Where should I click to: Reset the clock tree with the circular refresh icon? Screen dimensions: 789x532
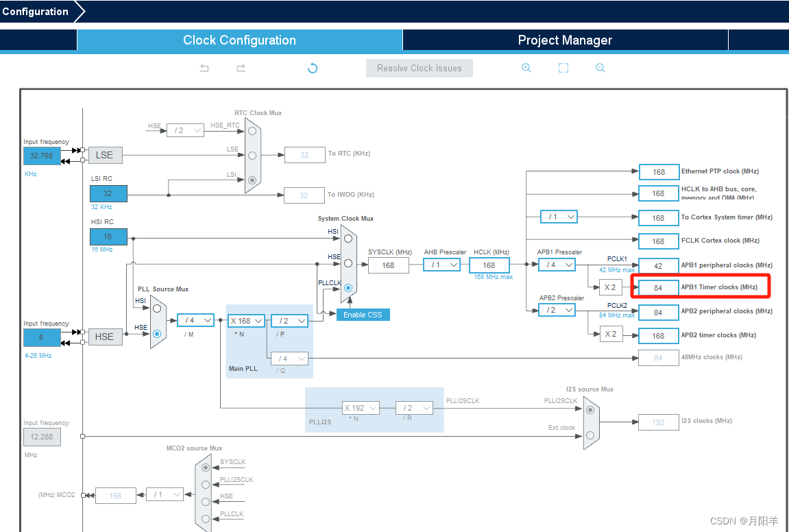click(312, 68)
